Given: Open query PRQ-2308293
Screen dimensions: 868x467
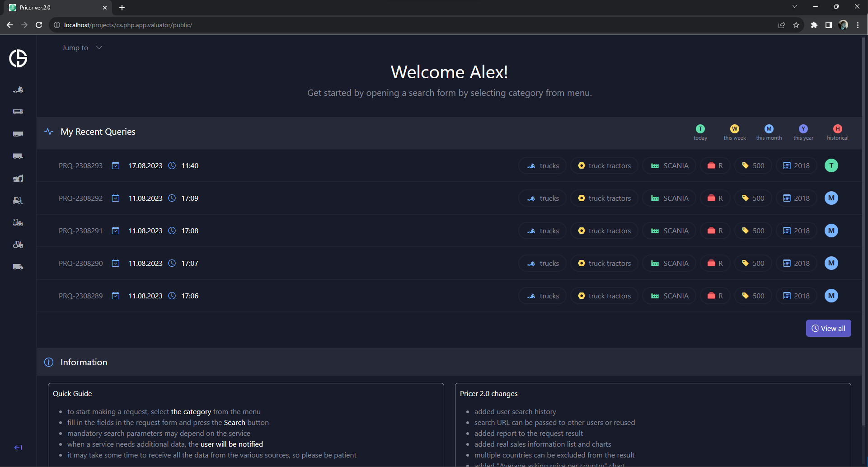Looking at the screenshot, I should 80,166.
